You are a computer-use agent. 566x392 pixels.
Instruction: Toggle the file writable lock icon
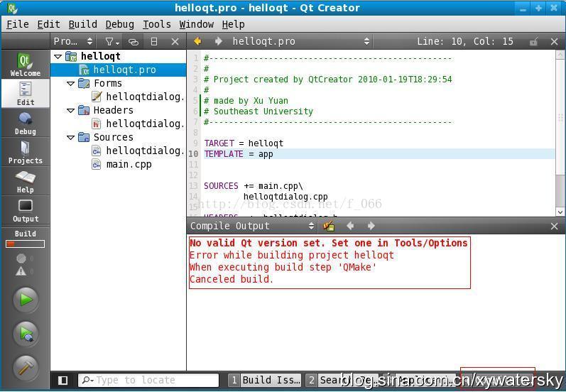pos(534,41)
